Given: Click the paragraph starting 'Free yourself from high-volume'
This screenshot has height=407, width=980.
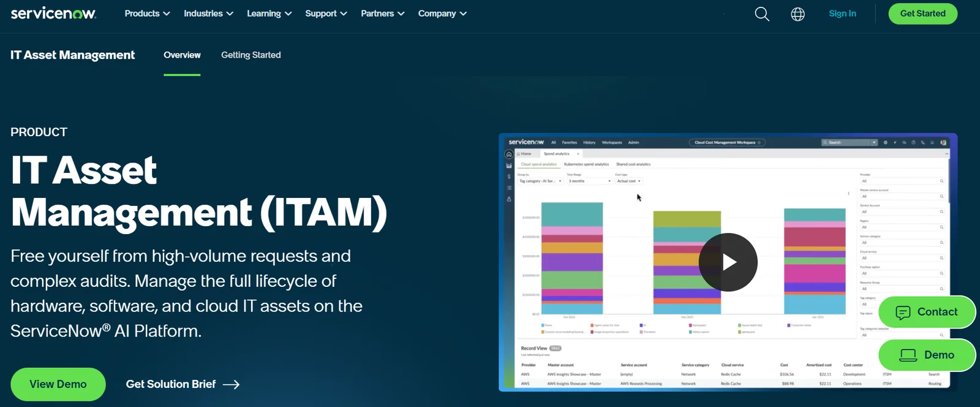Looking at the screenshot, I should coord(187,293).
